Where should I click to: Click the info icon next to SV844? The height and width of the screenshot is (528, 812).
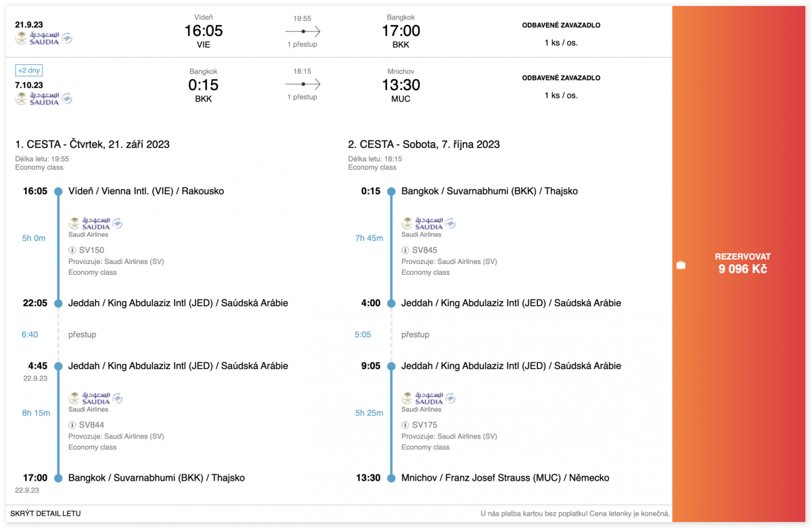[72, 425]
